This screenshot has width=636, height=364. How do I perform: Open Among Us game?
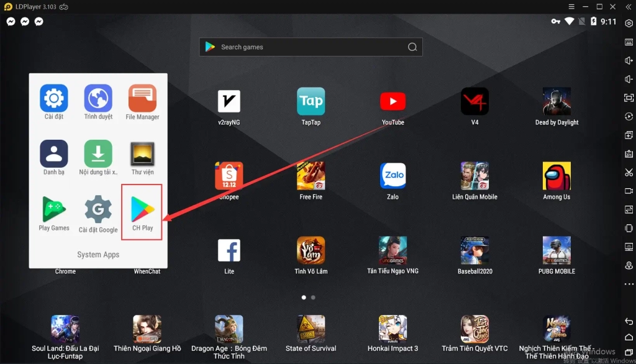pyautogui.click(x=556, y=176)
